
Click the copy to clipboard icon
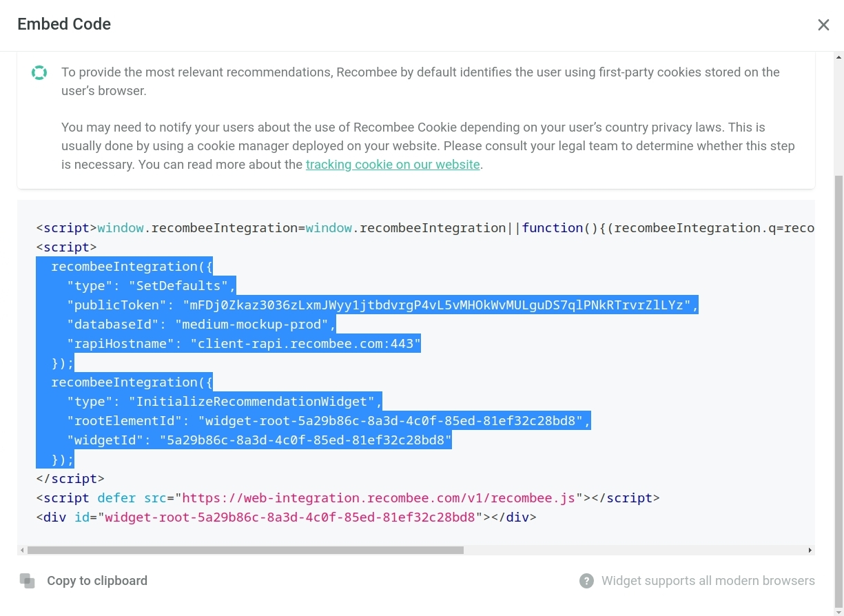click(x=28, y=581)
